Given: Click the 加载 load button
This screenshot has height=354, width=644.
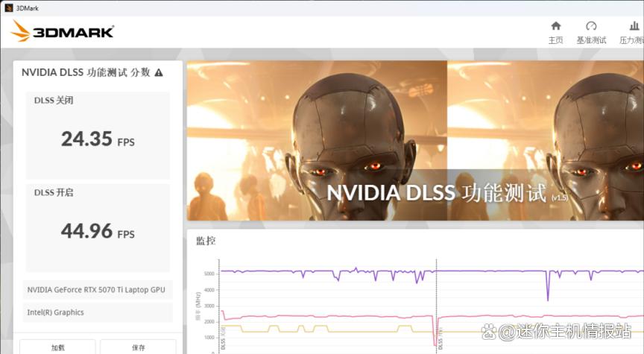Looking at the screenshot, I should 57,347.
